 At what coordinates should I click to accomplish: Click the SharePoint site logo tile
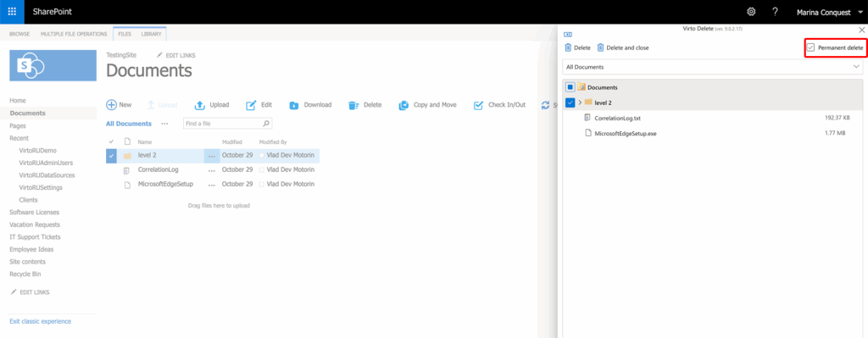(x=53, y=65)
